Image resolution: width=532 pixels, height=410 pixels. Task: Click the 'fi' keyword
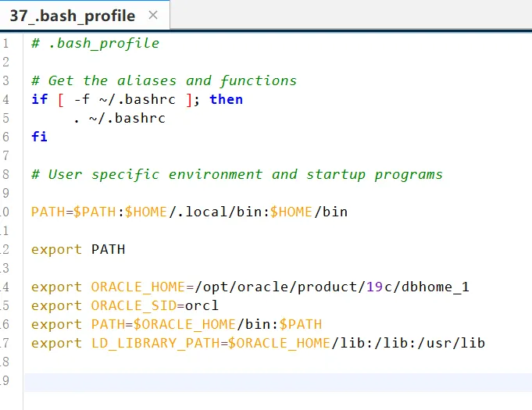point(39,137)
